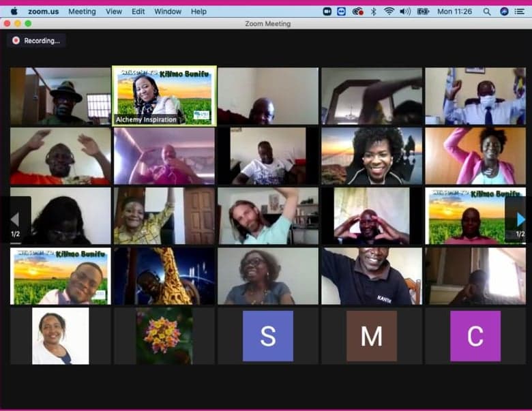Open the Apple menu
Viewport: 532px width, 411px height.
14,12
